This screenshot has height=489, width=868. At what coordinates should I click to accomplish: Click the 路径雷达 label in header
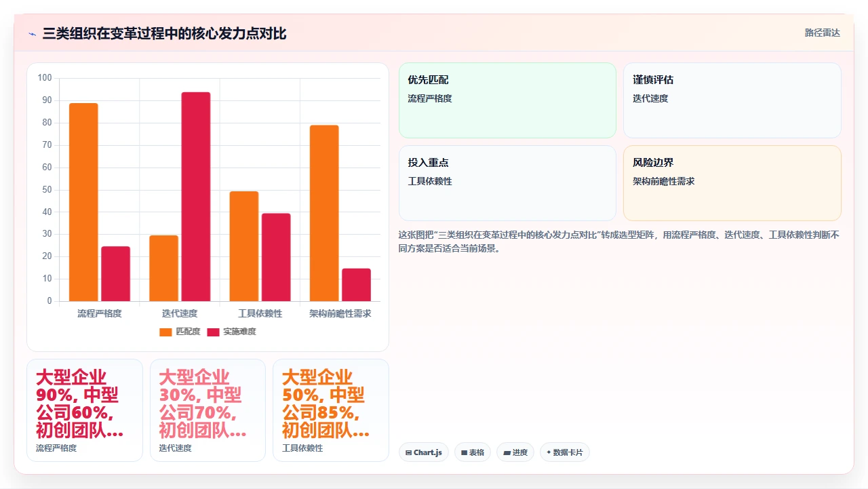coord(822,33)
